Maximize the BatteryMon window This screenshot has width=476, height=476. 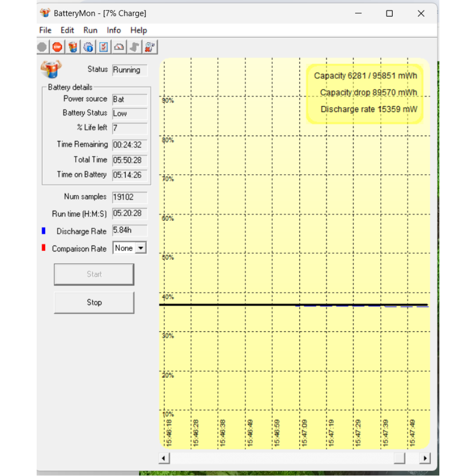(x=389, y=13)
